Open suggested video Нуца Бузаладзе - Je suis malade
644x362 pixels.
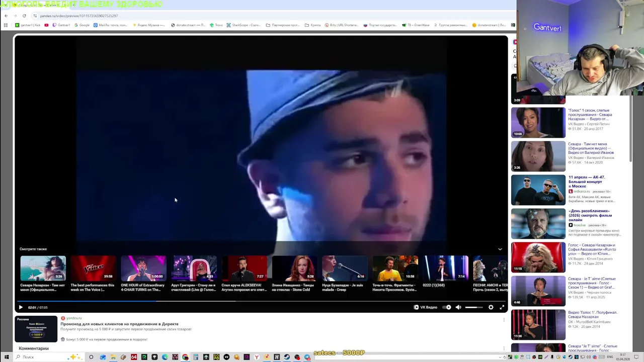click(x=345, y=274)
